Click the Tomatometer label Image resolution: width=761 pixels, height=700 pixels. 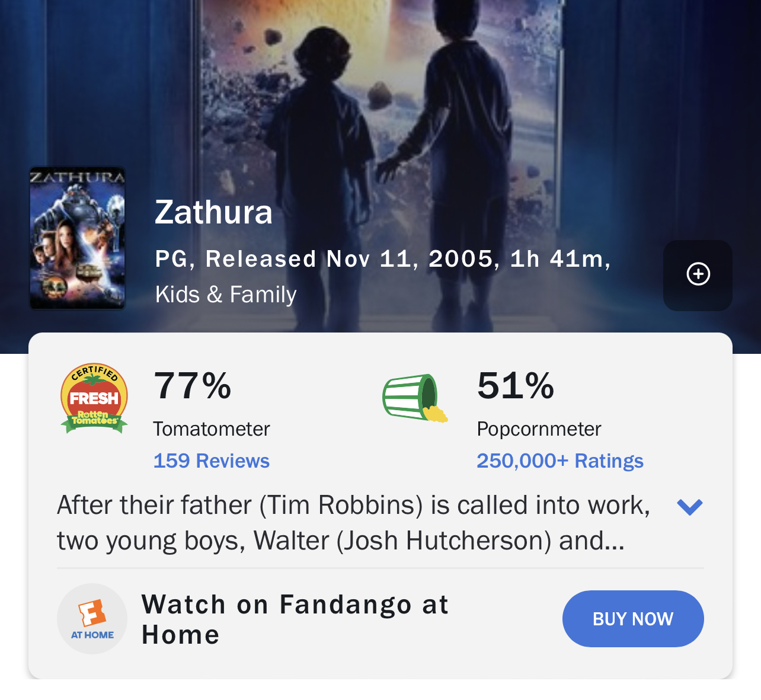pos(212,429)
